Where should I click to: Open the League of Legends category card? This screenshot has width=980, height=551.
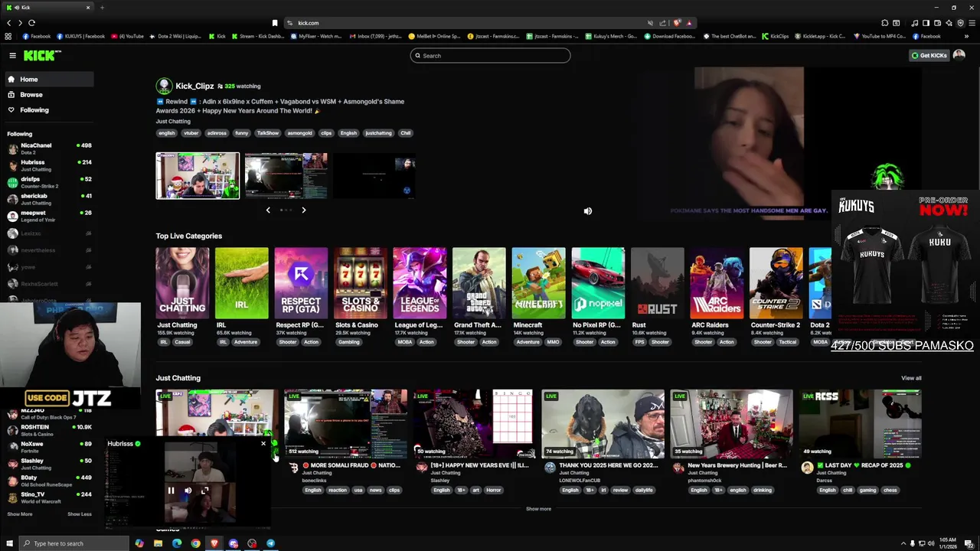420,282
